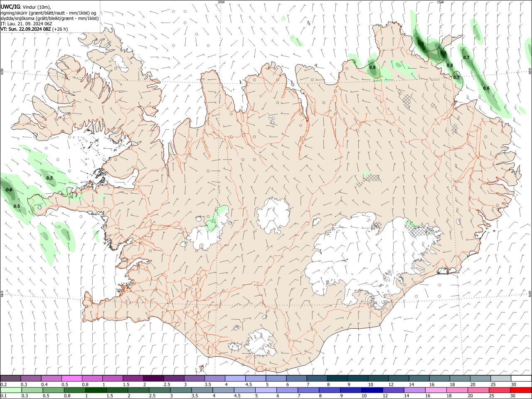Image resolution: width=532 pixels, height=399 pixels.
Task: Click the '0.4' tick on the snow scale
Action: (44, 384)
